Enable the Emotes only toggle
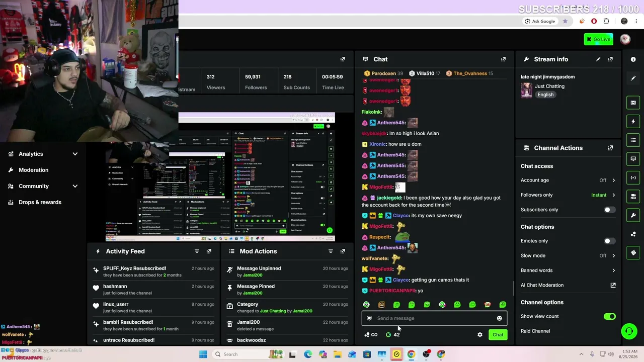 click(x=609, y=241)
